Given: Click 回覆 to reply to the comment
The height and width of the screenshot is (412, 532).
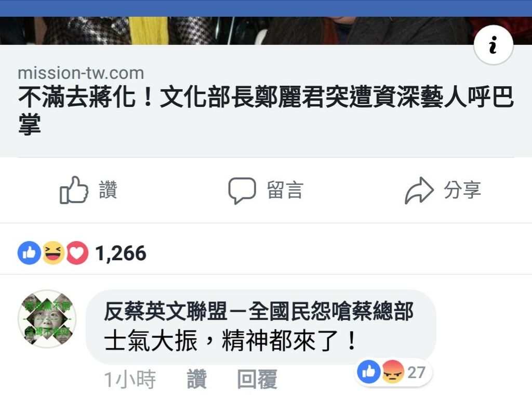Looking at the screenshot, I should pyautogui.click(x=257, y=379).
